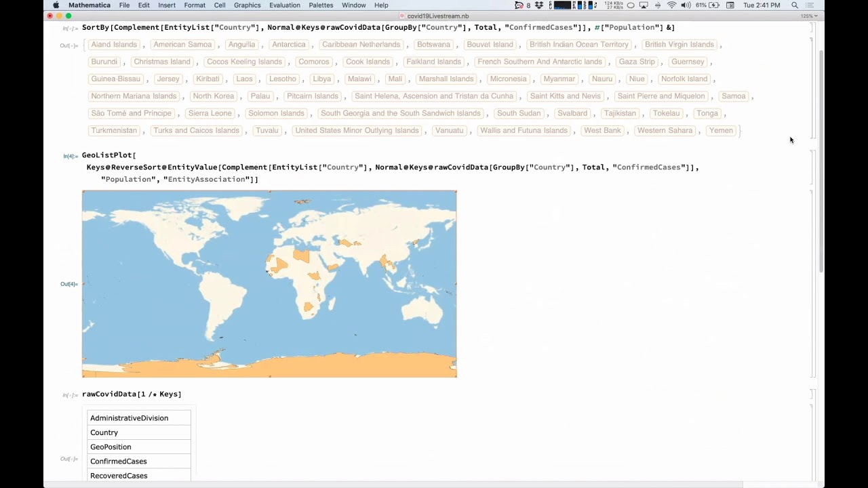The height and width of the screenshot is (488, 868).
Task: Select the AdministrativeDivision row
Action: coord(139,418)
